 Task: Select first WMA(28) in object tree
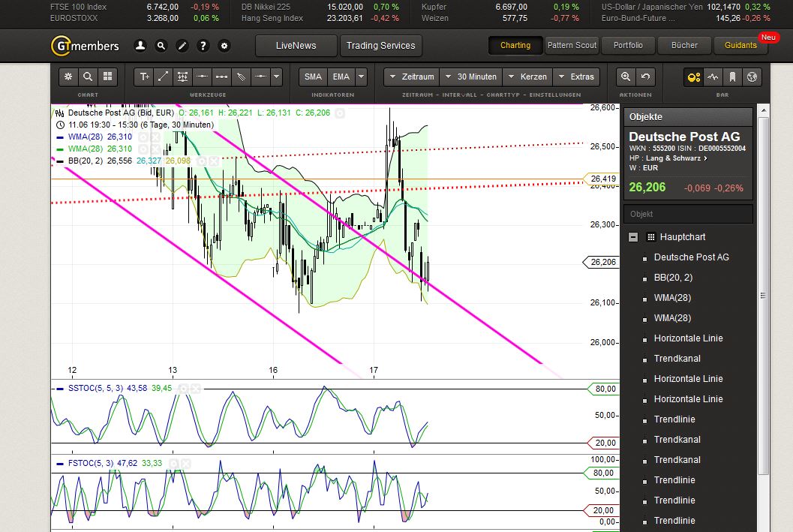pyautogui.click(x=672, y=298)
